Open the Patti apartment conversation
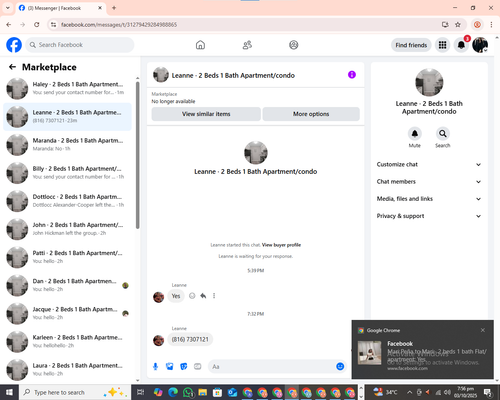Viewport: 500px width, 400px height. coord(68,257)
